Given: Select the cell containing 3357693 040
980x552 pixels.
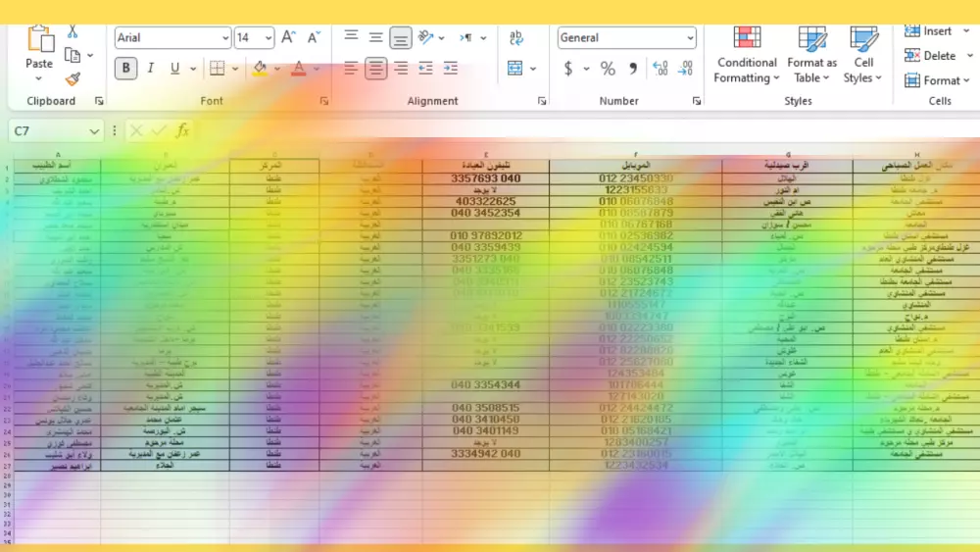Looking at the screenshot, I should 486,178.
